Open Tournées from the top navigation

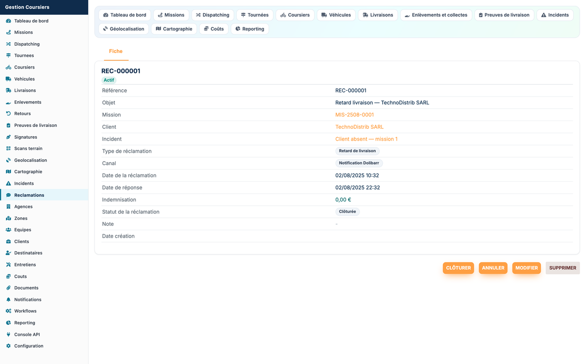[x=254, y=15]
